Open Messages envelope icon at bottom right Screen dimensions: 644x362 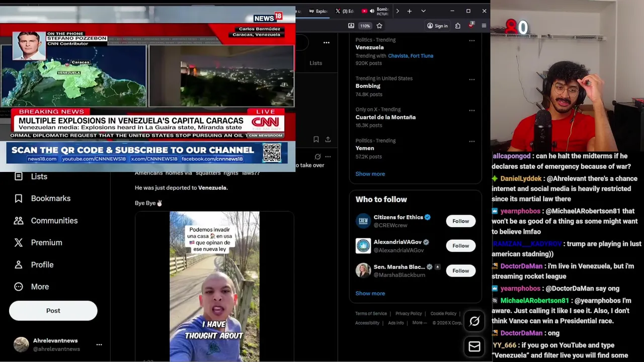(474, 346)
